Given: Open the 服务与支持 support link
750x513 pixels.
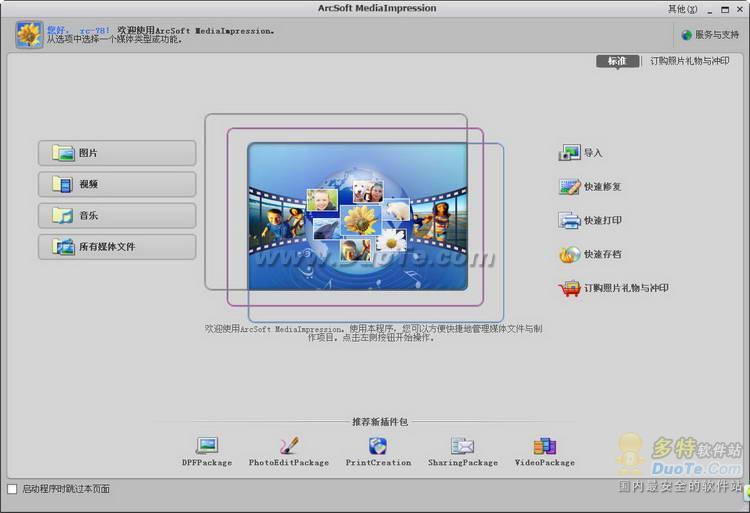Looking at the screenshot, I should [x=717, y=35].
